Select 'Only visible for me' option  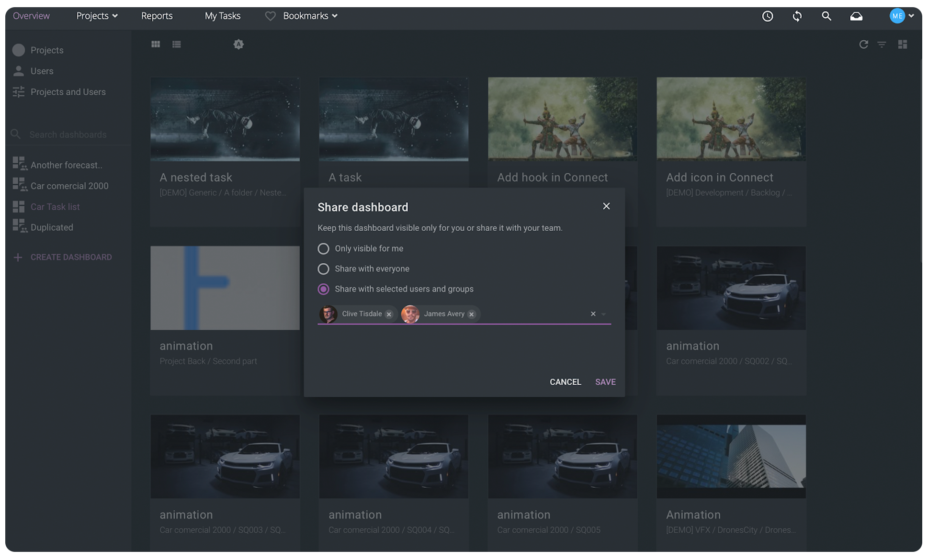(x=323, y=249)
